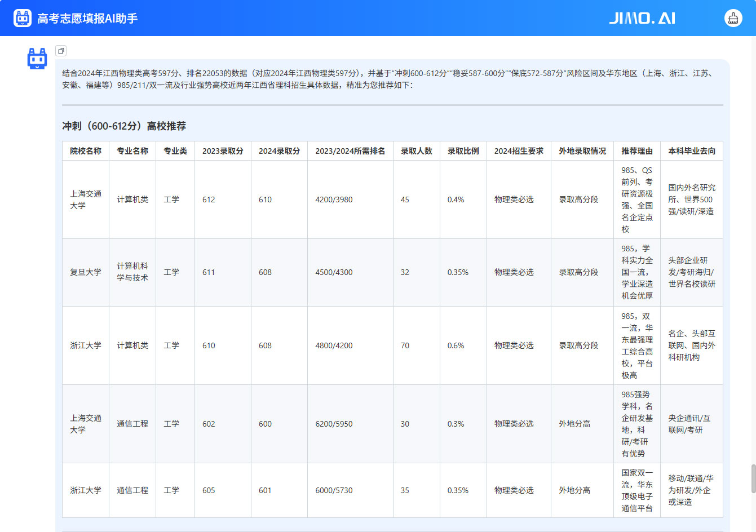Click the 2023录取分 column header
Image resolution: width=756 pixels, height=532 pixels.
coord(223,151)
